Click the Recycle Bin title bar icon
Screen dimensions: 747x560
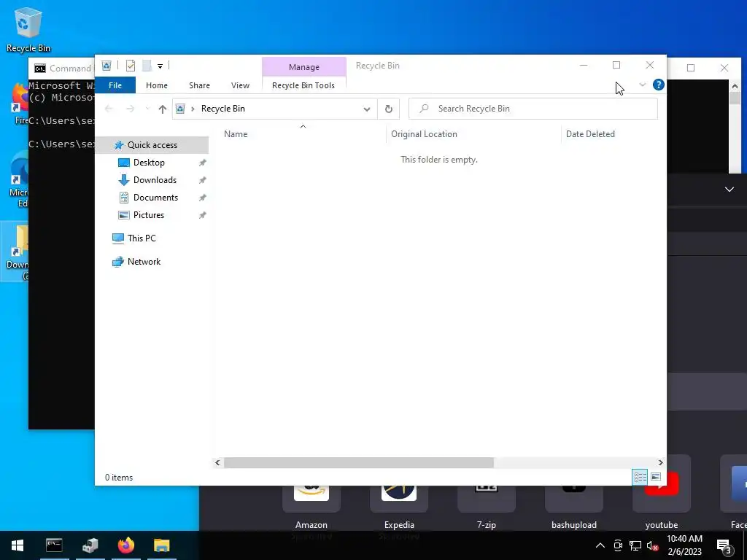pos(107,66)
